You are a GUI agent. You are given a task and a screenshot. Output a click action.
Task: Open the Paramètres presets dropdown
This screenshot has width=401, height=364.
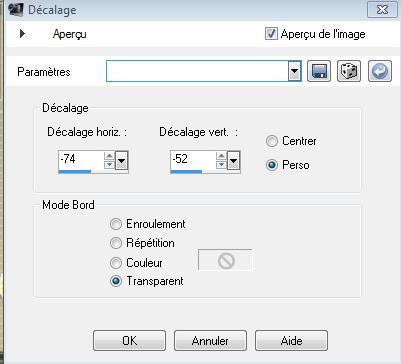pos(294,71)
